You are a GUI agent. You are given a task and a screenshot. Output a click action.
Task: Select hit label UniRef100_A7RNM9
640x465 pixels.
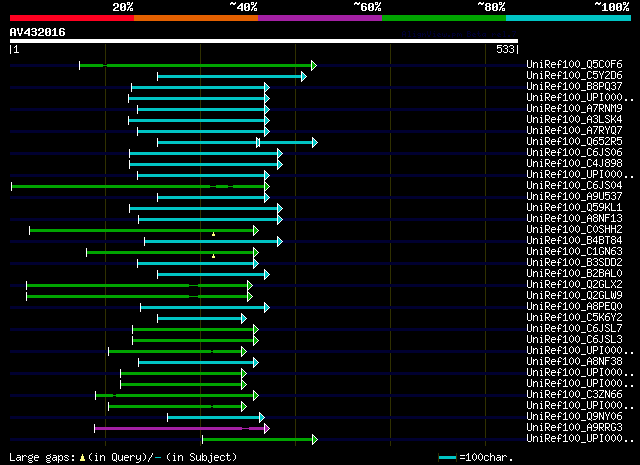pos(574,108)
